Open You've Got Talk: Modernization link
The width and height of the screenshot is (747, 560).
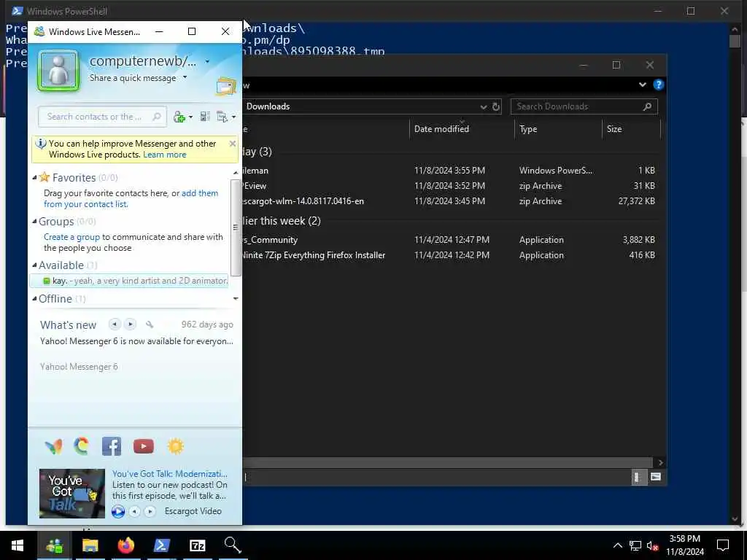click(x=169, y=474)
